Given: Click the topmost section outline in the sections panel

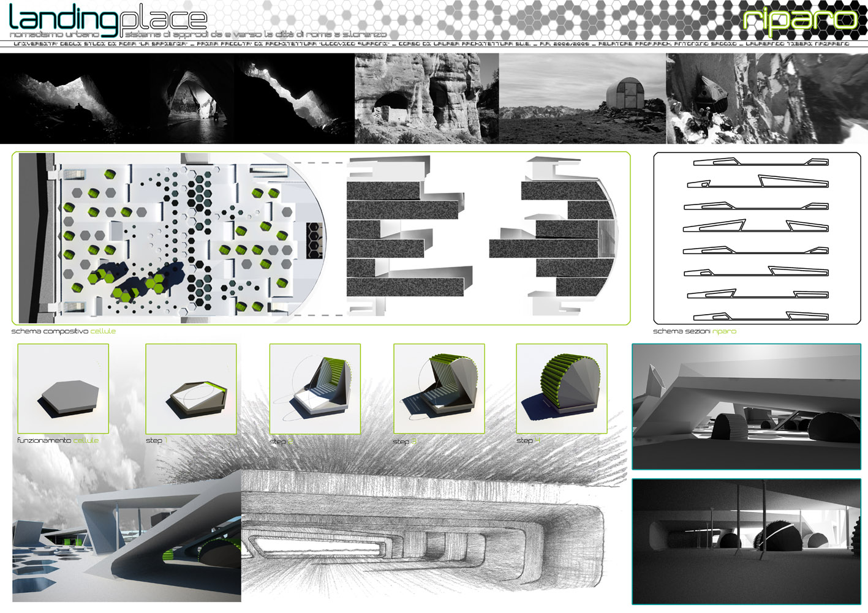Looking at the screenshot, I should 760,162.
